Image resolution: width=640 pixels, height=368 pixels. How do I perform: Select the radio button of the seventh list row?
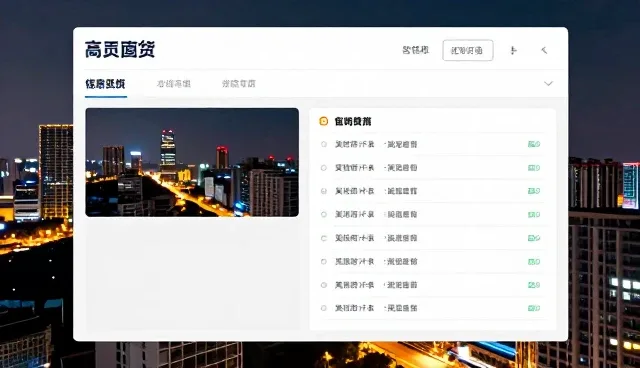pos(324,285)
